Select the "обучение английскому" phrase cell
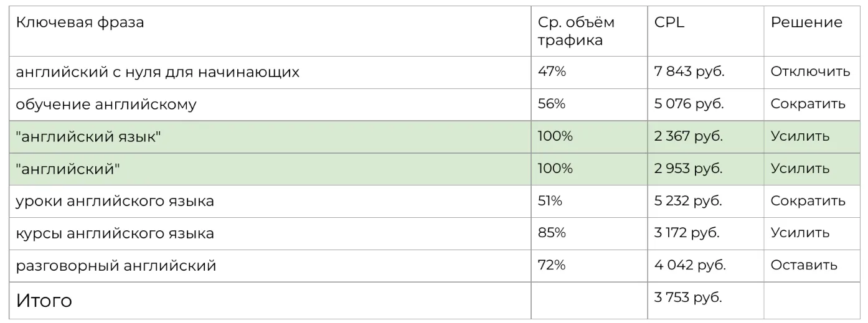 106,105
